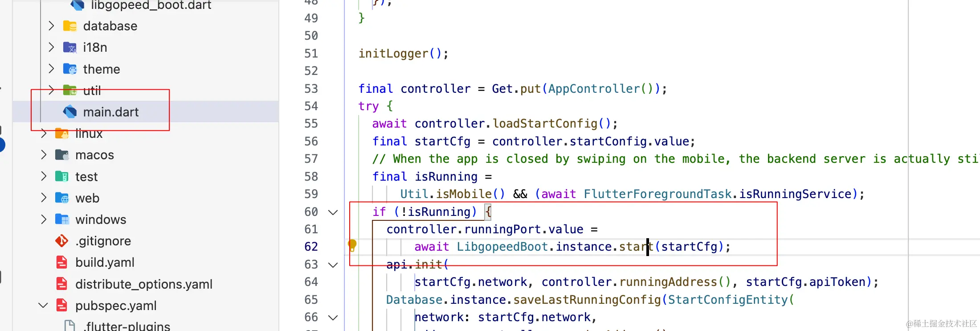Click the build.yaml file icon

coord(62,262)
